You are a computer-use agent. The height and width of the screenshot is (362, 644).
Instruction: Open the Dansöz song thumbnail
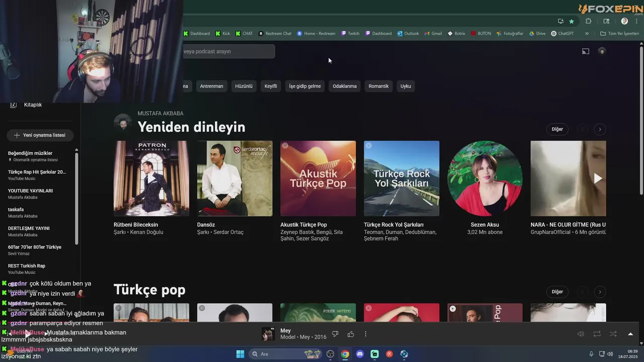pos(234,178)
